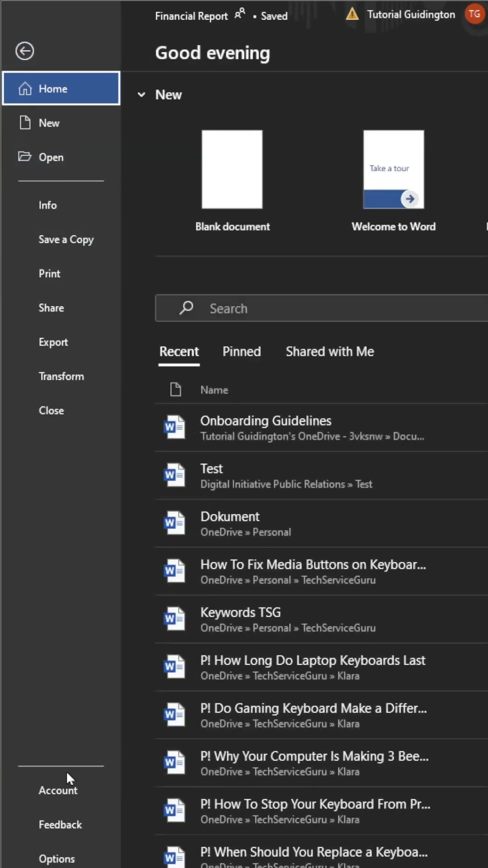Click the document icon in the Name column header
Image resolution: width=488 pixels, height=868 pixels.
pyautogui.click(x=176, y=389)
